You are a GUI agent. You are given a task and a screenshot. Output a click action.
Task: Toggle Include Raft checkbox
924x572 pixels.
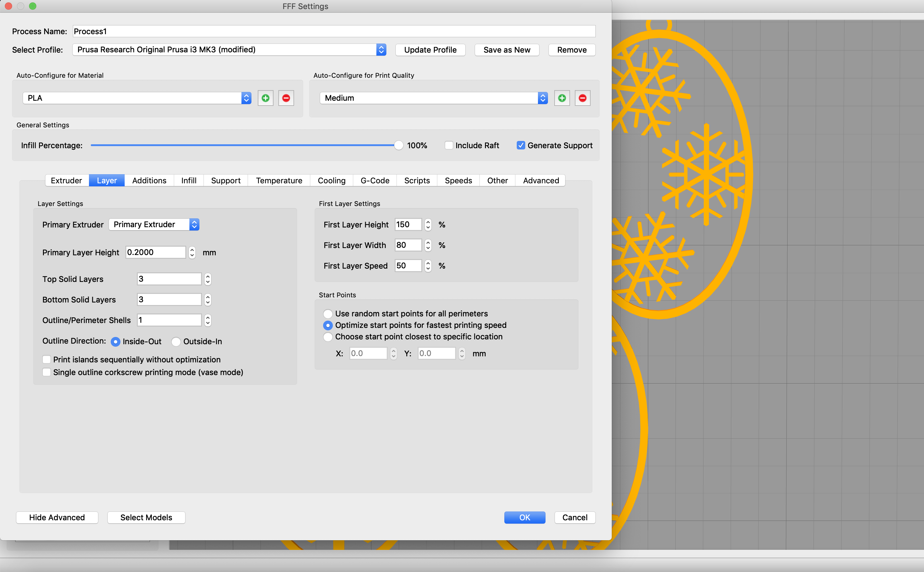pos(447,146)
